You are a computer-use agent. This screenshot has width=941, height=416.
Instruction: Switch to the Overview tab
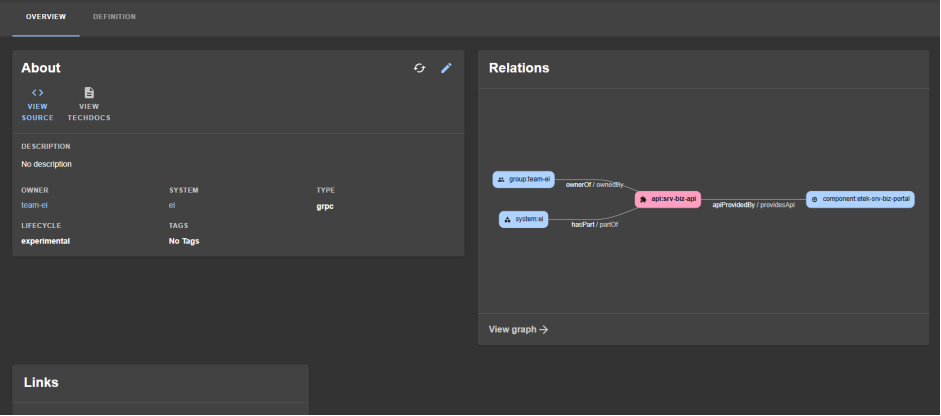pos(46,17)
